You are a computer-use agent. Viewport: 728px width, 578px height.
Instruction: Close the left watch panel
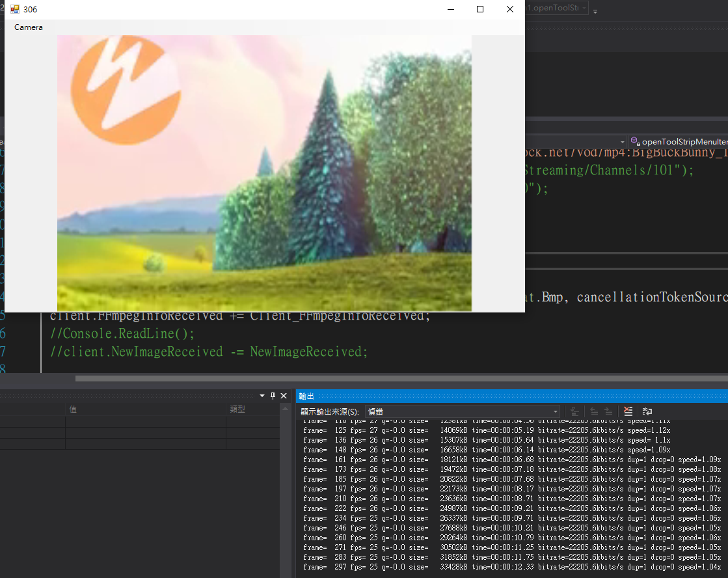pyautogui.click(x=284, y=396)
